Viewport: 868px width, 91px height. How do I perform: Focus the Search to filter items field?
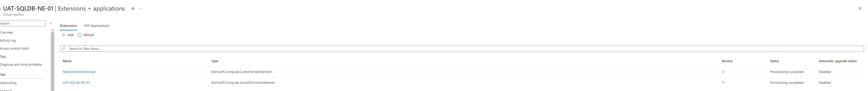(462, 49)
